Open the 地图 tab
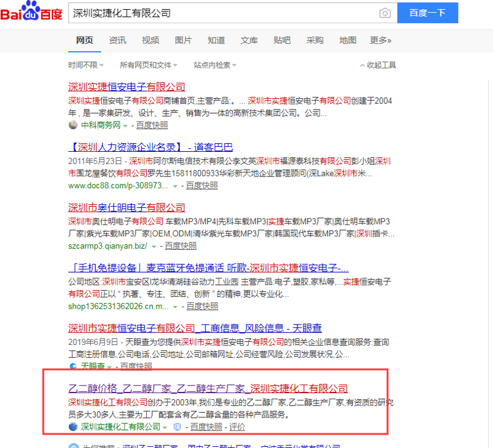 [348, 40]
